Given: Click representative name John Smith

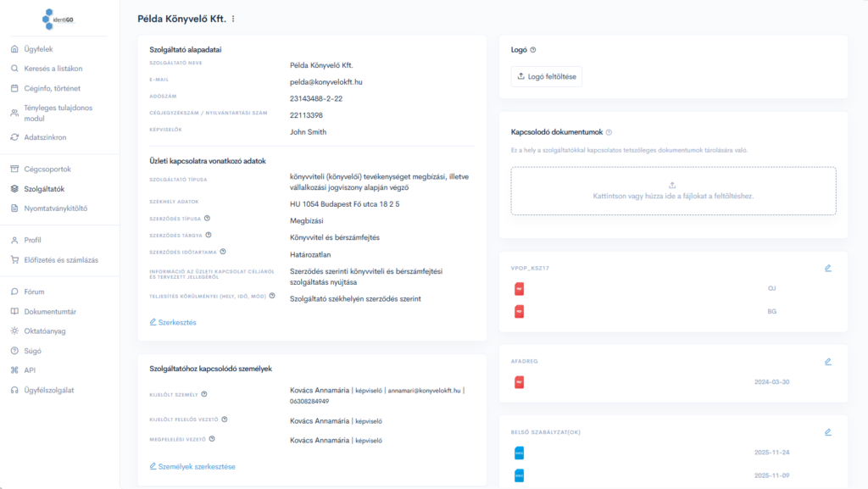Looking at the screenshot, I should pyautogui.click(x=308, y=131).
